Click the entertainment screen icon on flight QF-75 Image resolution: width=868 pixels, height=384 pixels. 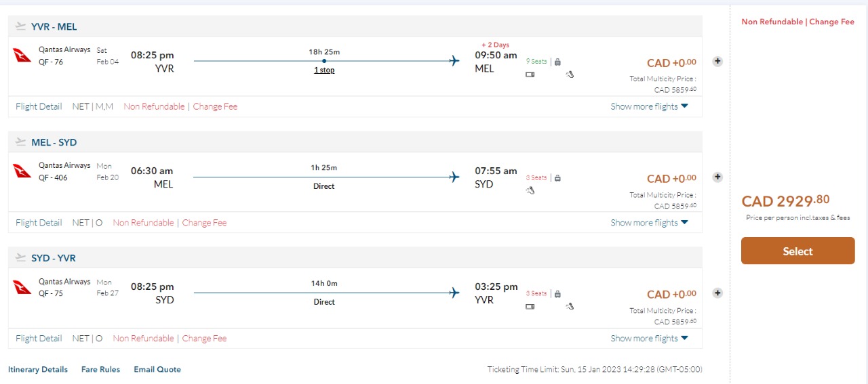pyautogui.click(x=530, y=306)
